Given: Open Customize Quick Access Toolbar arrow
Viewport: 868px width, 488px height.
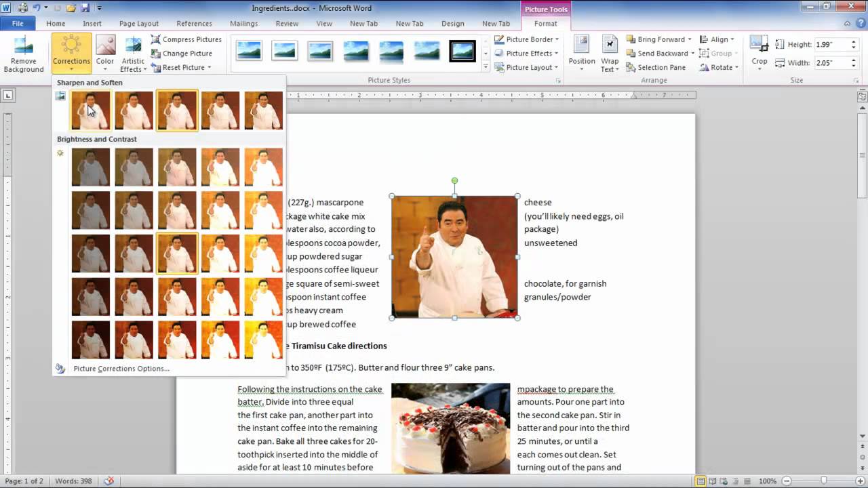Looking at the screenshot, I should (99, 8).
